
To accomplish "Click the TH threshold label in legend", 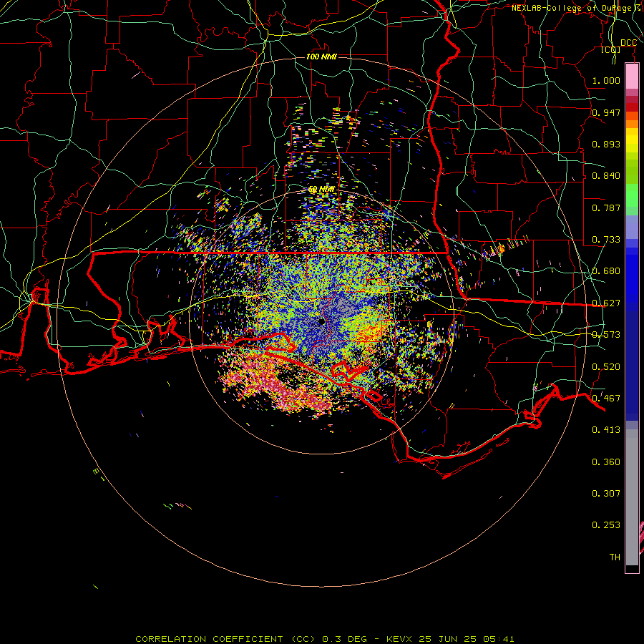I will 615,557.
